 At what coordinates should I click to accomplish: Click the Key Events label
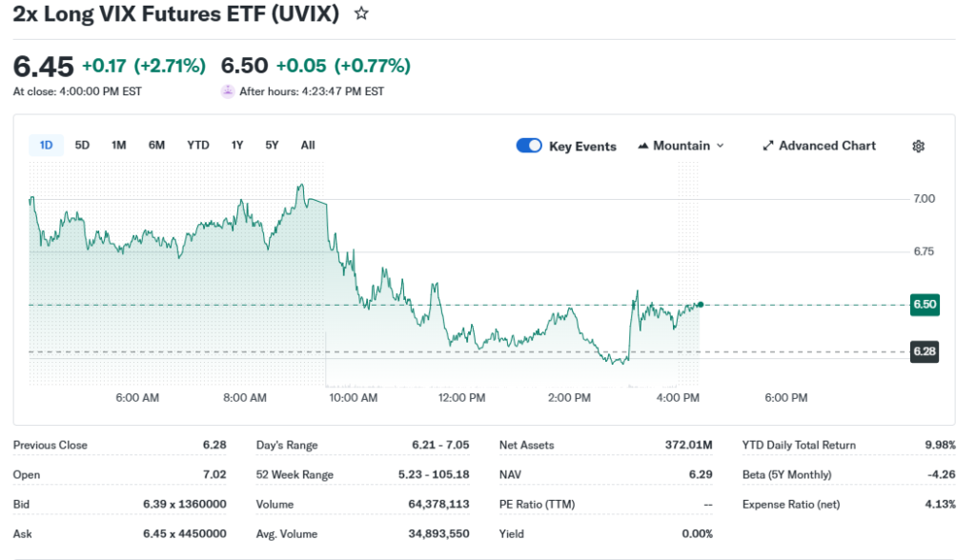(582, 147)
